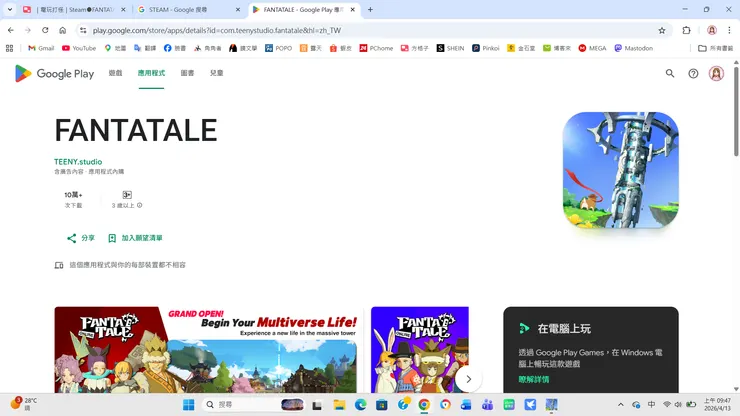
Task: Bookmark this page with star icon
Action: click(662, 30)
